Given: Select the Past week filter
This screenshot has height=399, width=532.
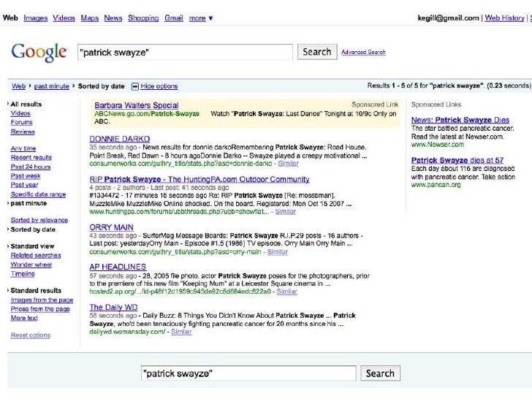Looking at the screenshot, I should [26, 175].
